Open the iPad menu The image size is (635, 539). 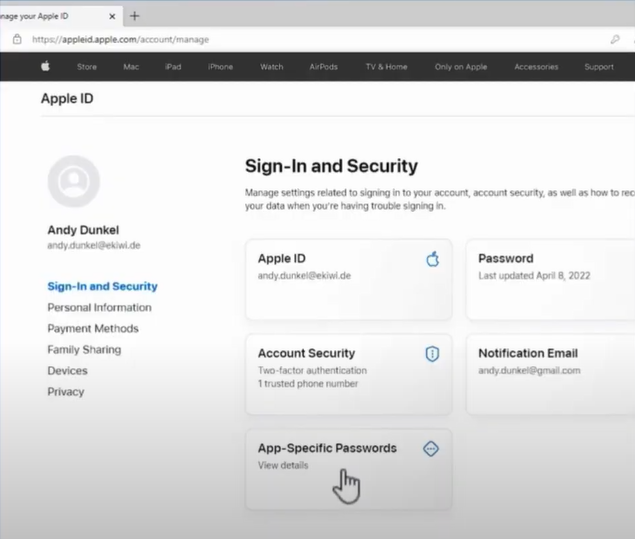[x=173, y=67]
